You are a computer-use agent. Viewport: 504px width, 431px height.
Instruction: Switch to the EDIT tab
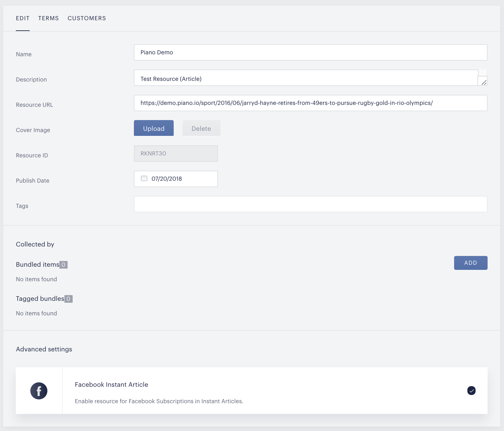[23, 18]
